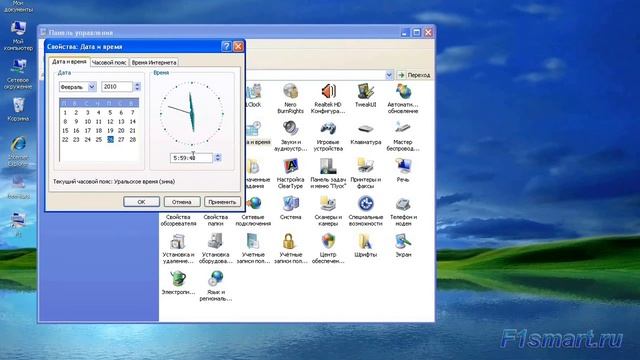Viewport: 640px width, 360px height.
Task: Select day 7 in the calendar
Action: 133,112
